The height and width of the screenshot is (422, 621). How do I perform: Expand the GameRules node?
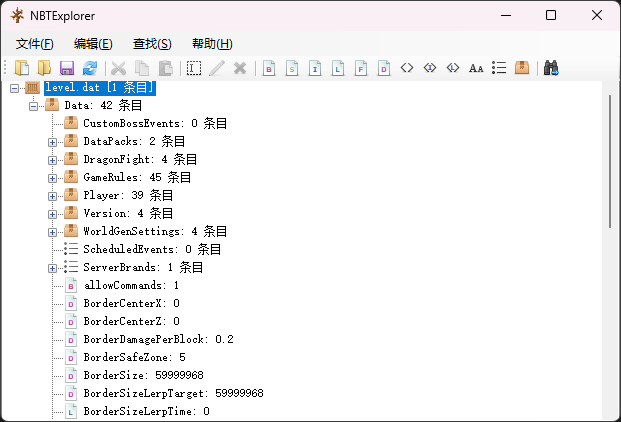pos(52,178)
